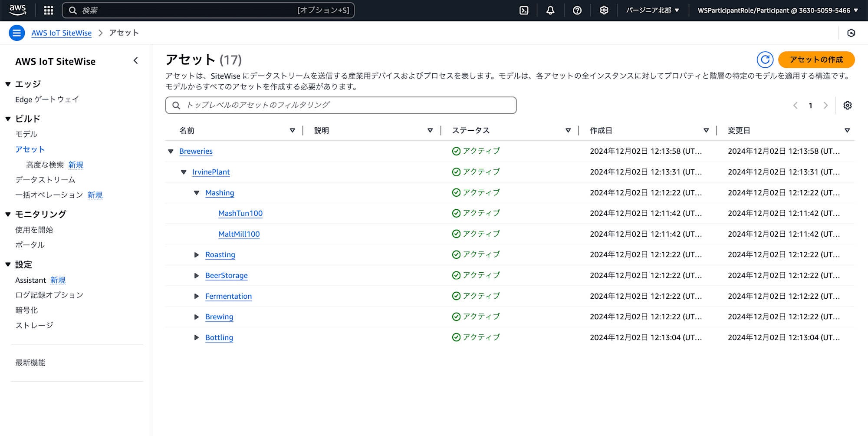Open 最新機能 in sidebar
This screenshot has height=436, width=868.
point(30,363)
